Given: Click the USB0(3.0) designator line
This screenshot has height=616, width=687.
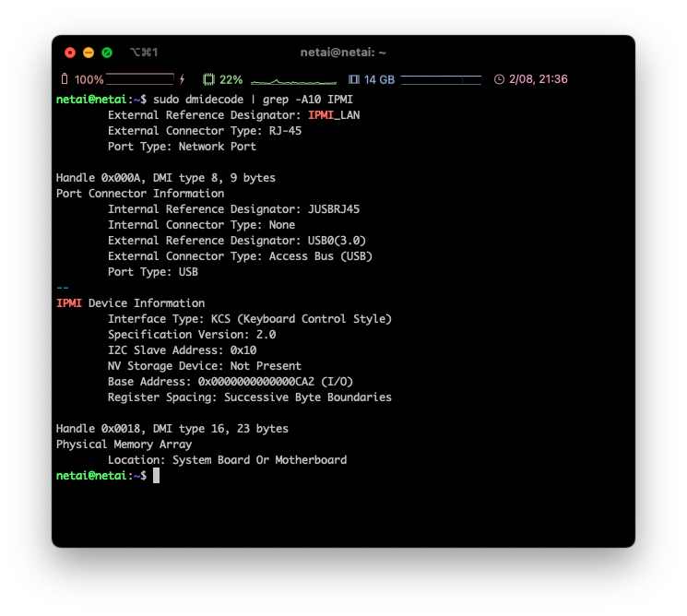Looking at the screenshot, I should (237, 241).
